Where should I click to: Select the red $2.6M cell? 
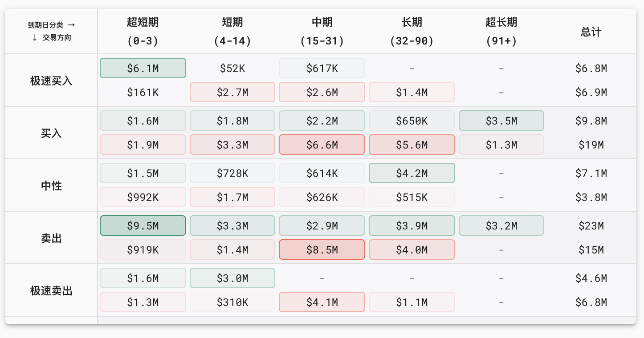click(x=322, y=92)
